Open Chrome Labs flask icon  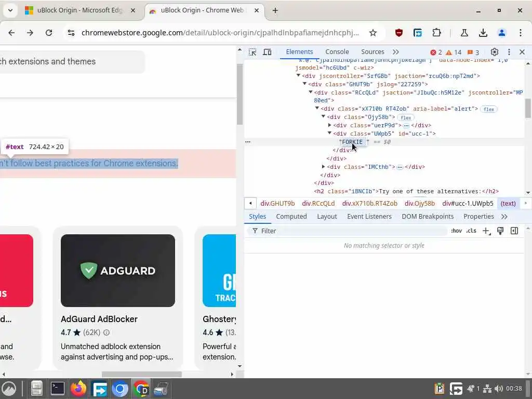(x=464, y=33)
